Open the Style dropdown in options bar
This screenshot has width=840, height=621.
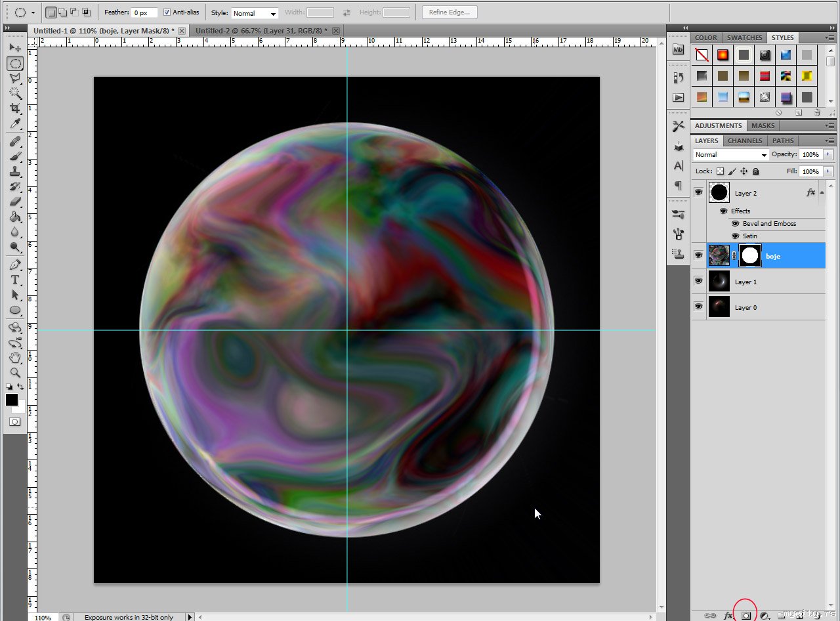click(255, 13)
